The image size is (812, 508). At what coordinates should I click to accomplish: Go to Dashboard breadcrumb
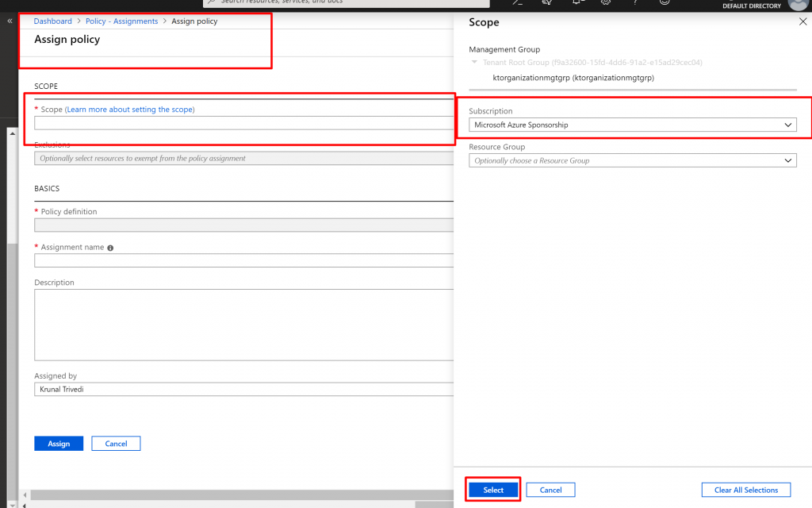[x=52, y=21]
